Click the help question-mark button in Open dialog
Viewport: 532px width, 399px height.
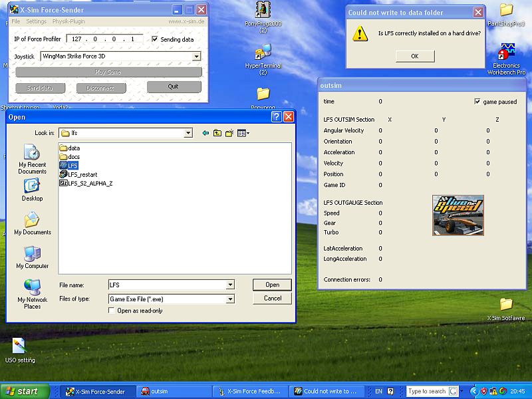277,117
